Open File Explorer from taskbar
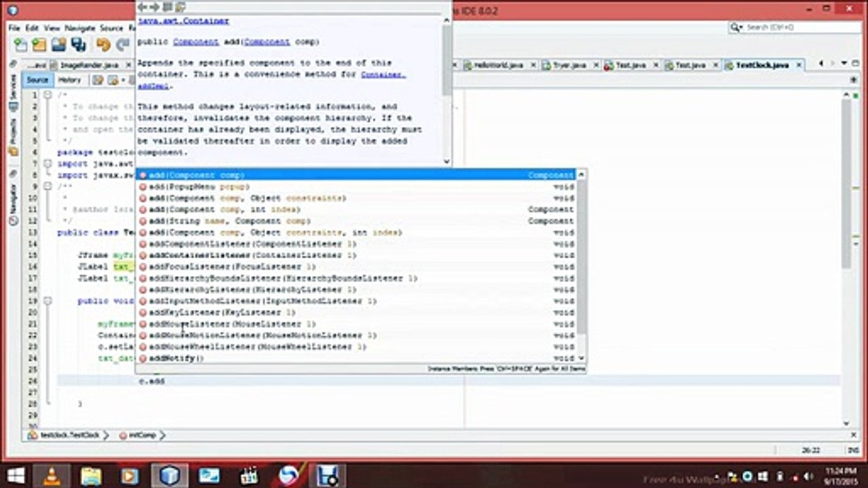This screenshot has height=488, width=868. tap(91, 475)
